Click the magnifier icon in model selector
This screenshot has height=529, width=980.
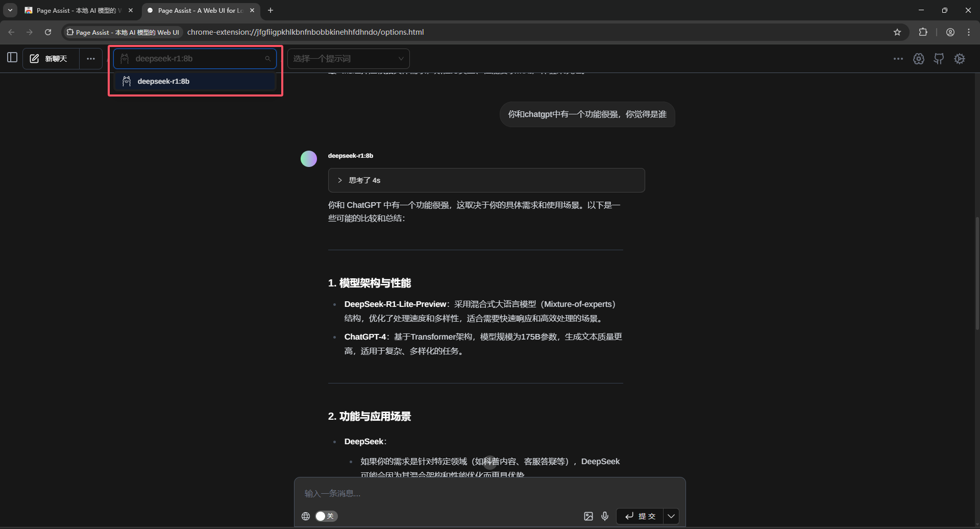[x=267, y=59]
